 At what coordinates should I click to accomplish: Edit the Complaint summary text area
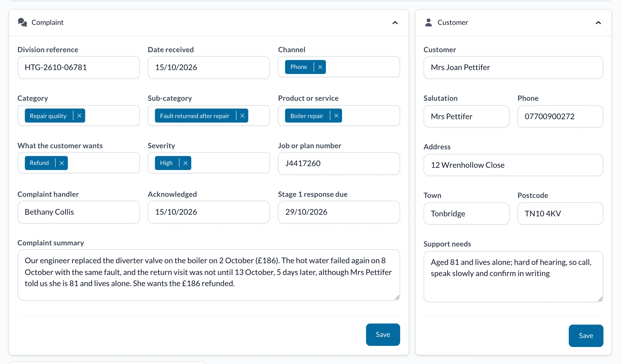209,275
